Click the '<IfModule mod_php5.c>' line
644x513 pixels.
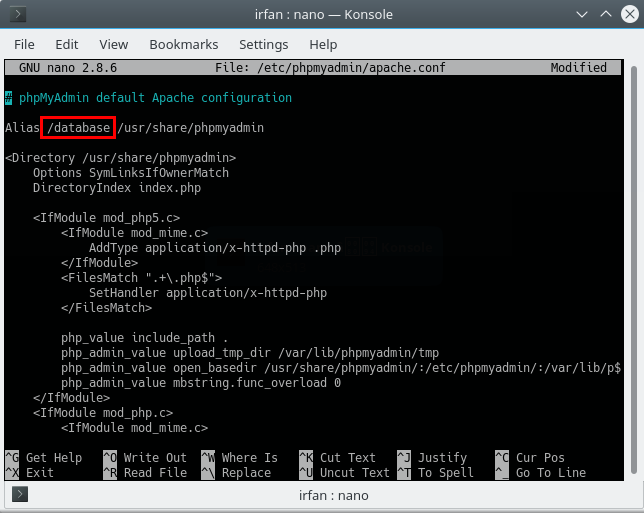point(106,218)
